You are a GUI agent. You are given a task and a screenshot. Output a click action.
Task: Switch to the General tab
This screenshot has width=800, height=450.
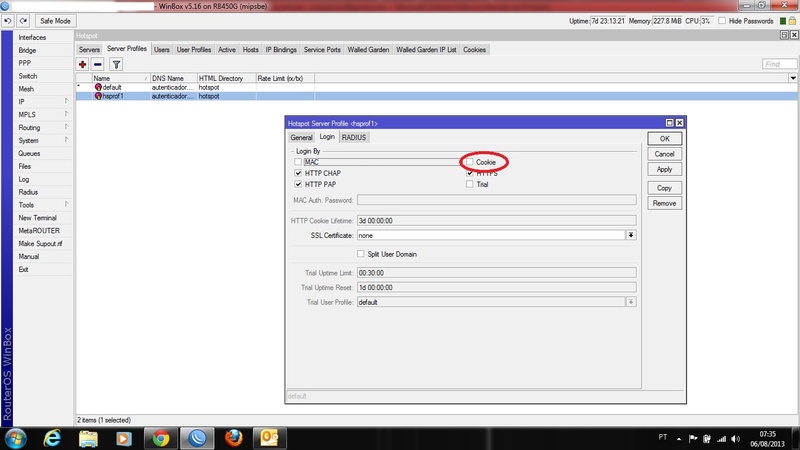[301, 137]
